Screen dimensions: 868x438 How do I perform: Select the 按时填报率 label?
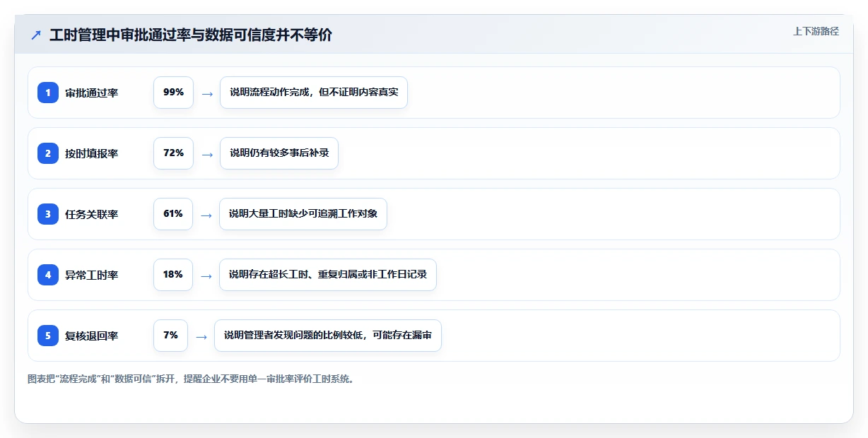click(91, 153)
